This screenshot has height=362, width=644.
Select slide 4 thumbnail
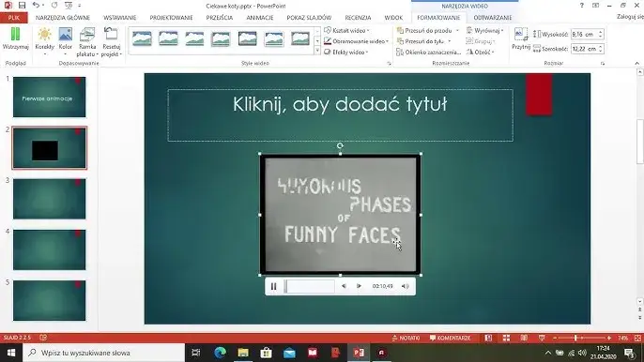coord(49,249)
